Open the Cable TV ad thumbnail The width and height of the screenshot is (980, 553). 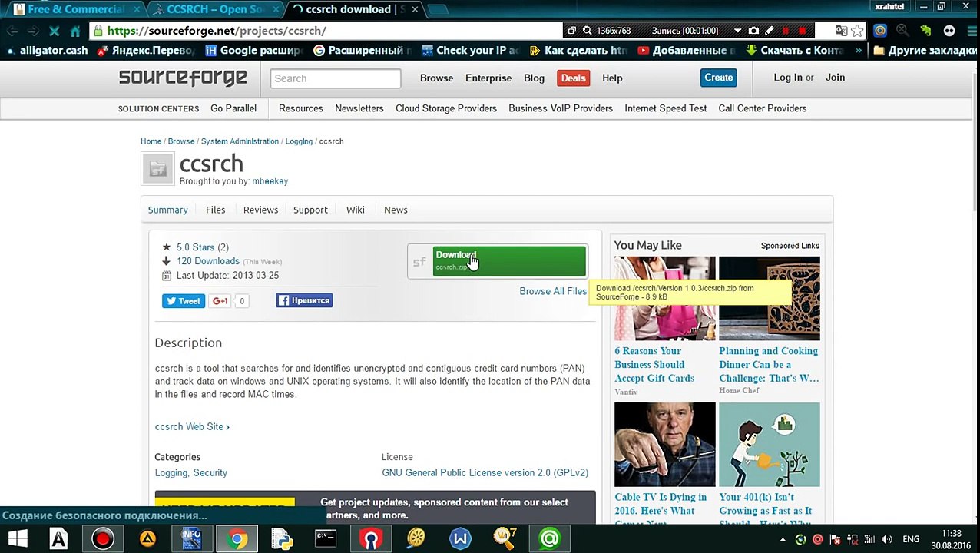[664, 444]
